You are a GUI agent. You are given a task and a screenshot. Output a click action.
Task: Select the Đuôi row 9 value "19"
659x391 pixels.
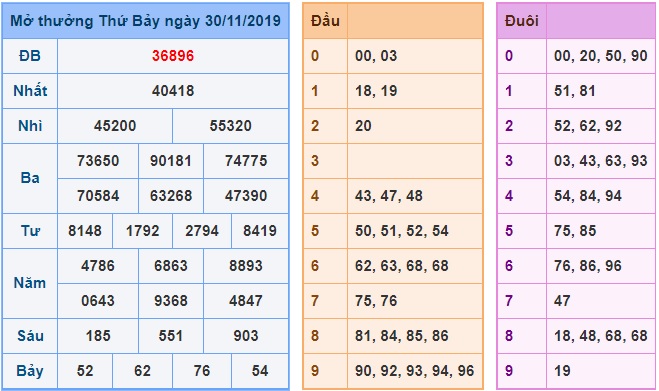pos(562,370)
